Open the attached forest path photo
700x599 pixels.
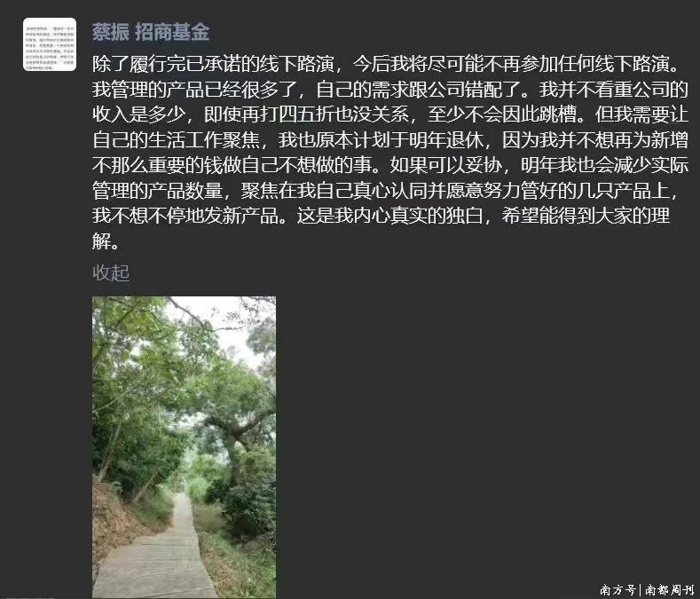[x=184, y=447]
